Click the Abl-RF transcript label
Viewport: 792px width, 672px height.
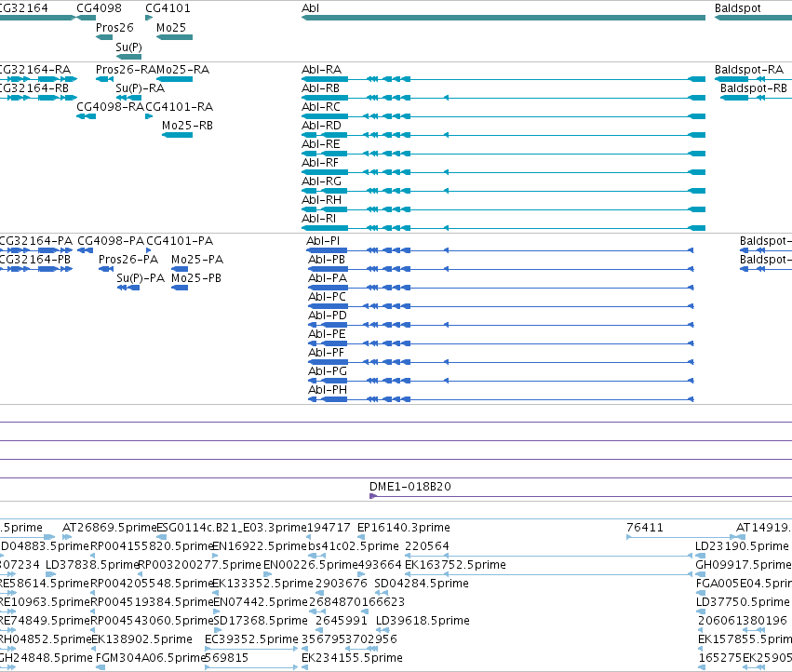(x=320, y=163)
